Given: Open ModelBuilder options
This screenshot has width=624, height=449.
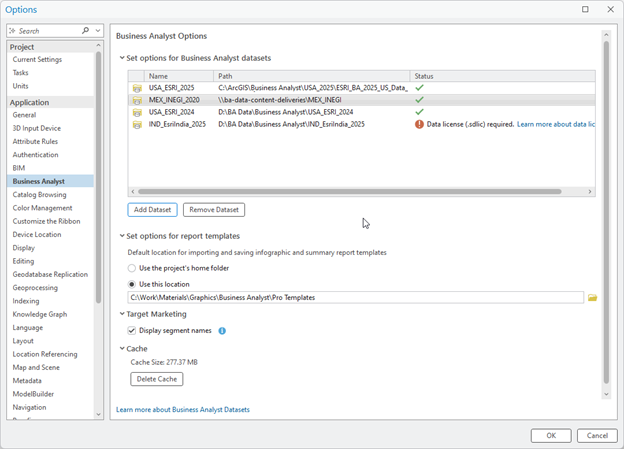Looking at the screenshot, I should [33, 394].
